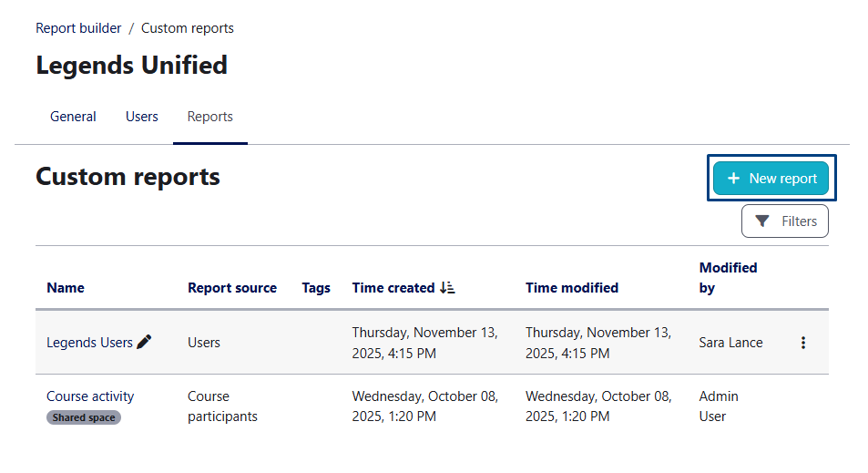Open the Report builder breadcrumb link
Screen dimensions: 868x473
(78, 28)
